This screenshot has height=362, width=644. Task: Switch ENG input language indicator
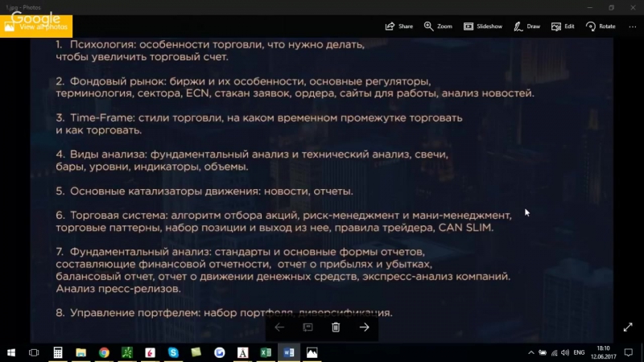(x=579, y=352)
